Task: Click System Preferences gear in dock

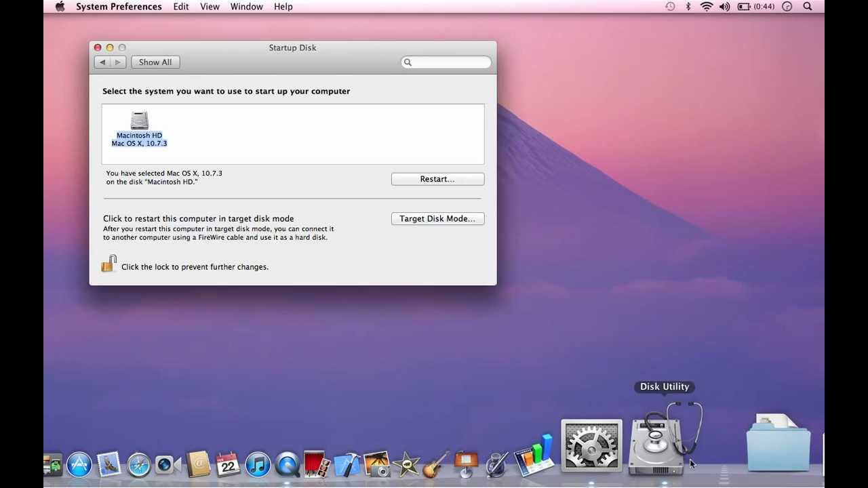Action: tap(591, 446)
